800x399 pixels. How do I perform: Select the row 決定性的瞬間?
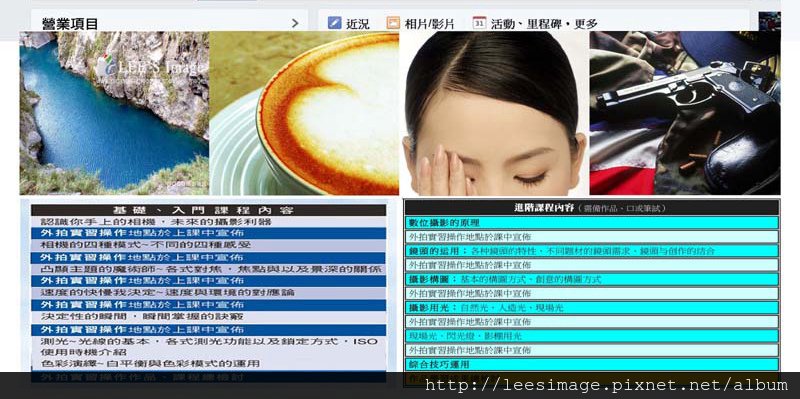209,317
